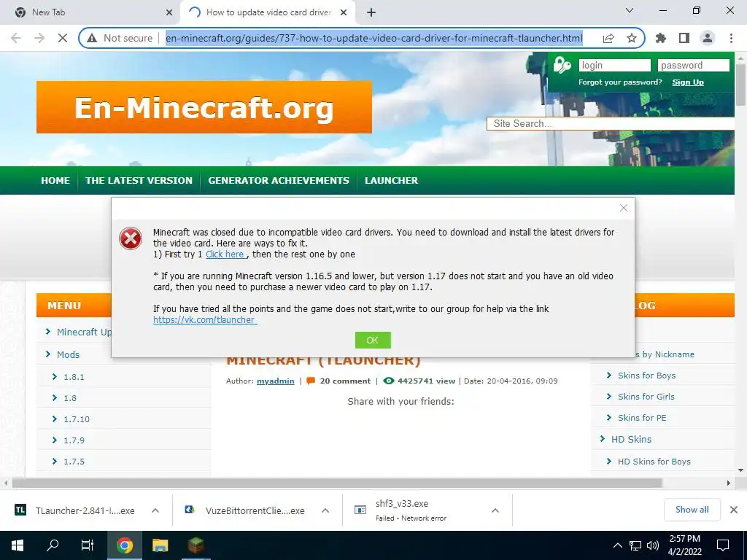747x560 pixels.
Task: Click Show all downloads button
Action: click(692, 510)
